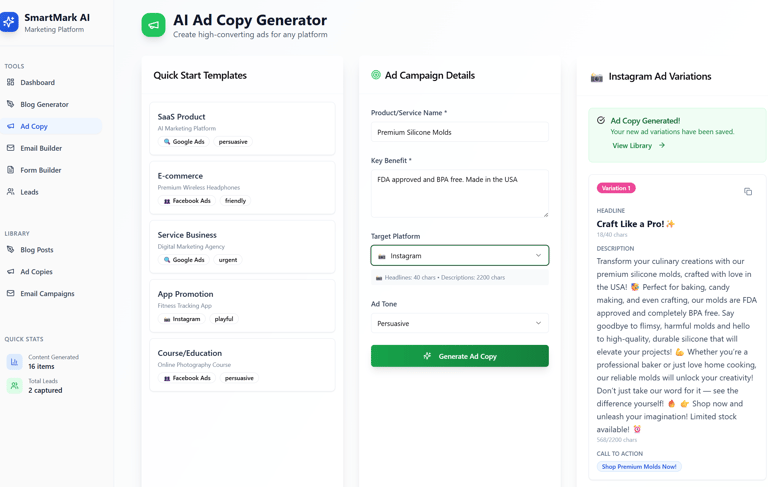Viewport: 768px width, 487px height.
Task: Open the Target Platform dropdown
Action: click(459, 256)
